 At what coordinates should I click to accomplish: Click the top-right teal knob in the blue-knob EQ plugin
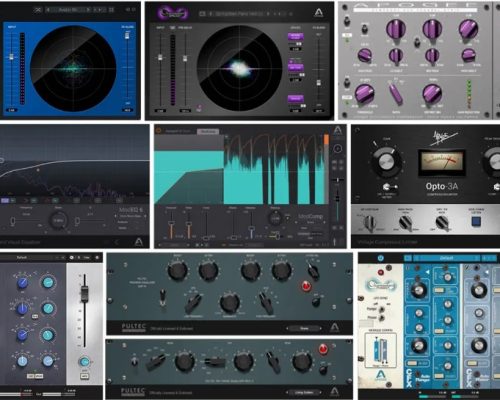tap(48, 283)
